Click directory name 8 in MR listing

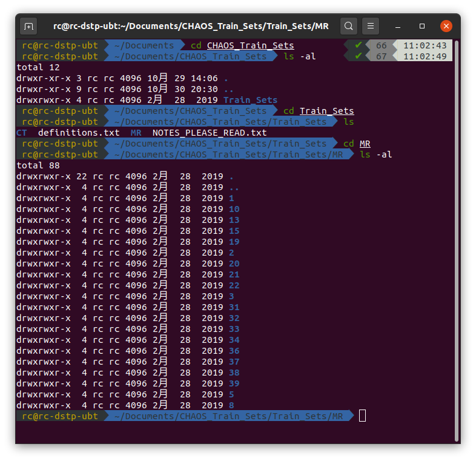pos(231,405)
